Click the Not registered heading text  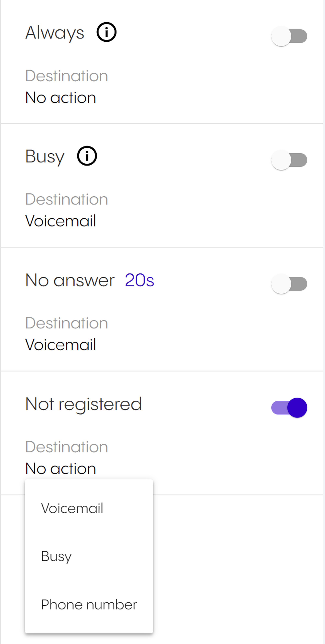pyautogui.click(x=84, y=404)
